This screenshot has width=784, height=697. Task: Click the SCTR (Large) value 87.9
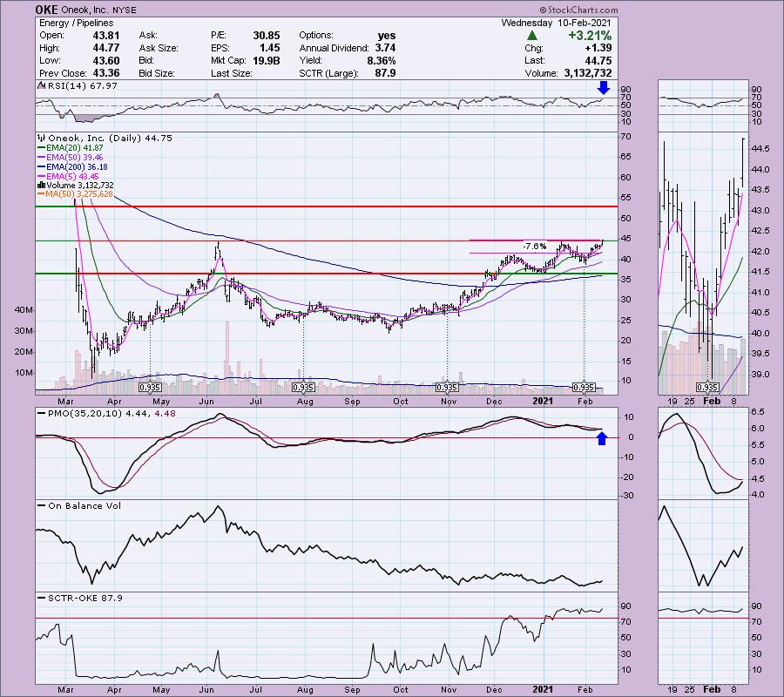(x=385, y=73)
